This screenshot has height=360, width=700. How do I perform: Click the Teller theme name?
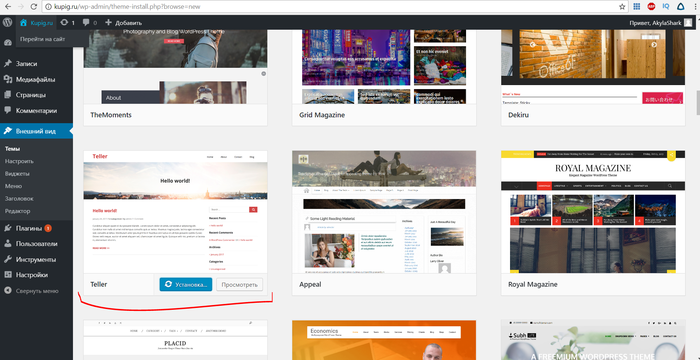coord(99,285)
